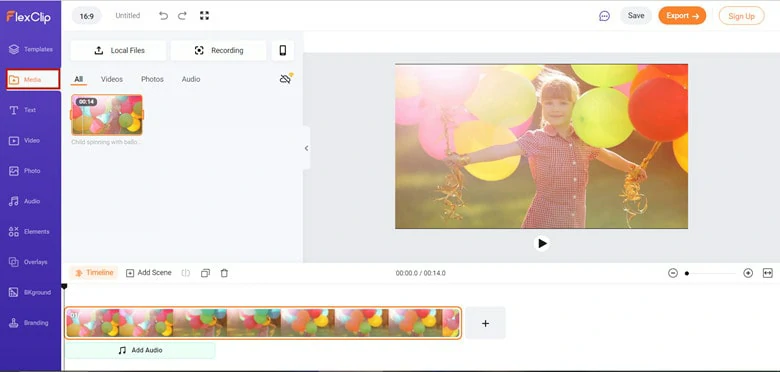Open the Elements sidebar panel
Screen dimensions: 780x372
pyautogui.click(x=30, y=232)
